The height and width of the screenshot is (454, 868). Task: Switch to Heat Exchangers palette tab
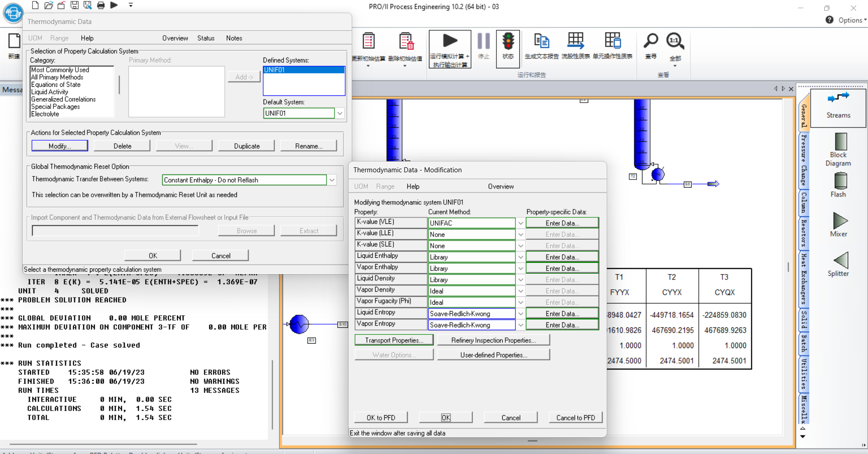(x=804, y=279)
